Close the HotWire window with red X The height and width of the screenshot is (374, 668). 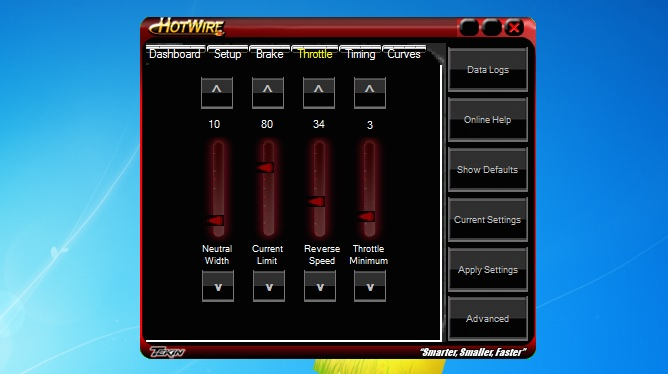point(514,28)
